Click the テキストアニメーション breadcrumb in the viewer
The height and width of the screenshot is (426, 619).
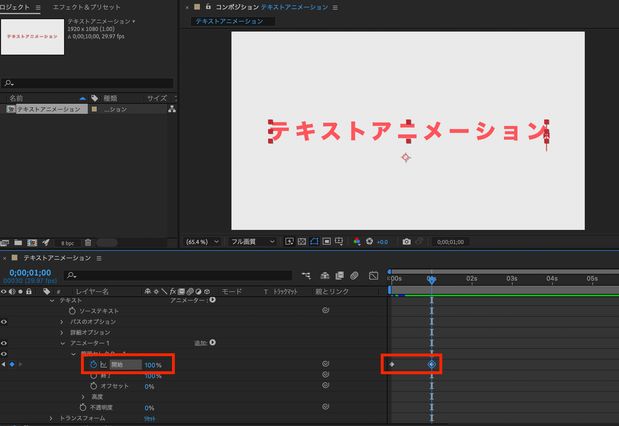coord(230,21)
